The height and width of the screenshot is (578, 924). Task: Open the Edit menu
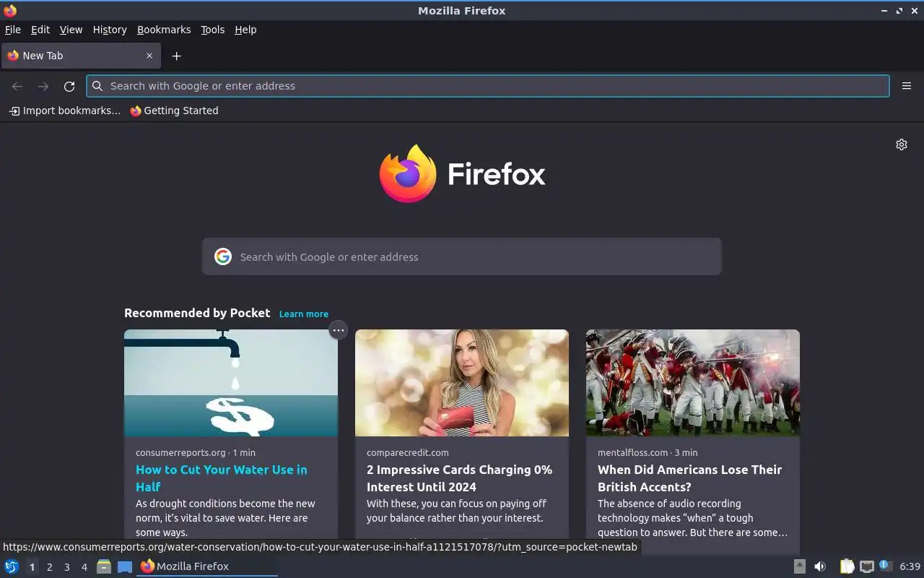coord(40,30)
